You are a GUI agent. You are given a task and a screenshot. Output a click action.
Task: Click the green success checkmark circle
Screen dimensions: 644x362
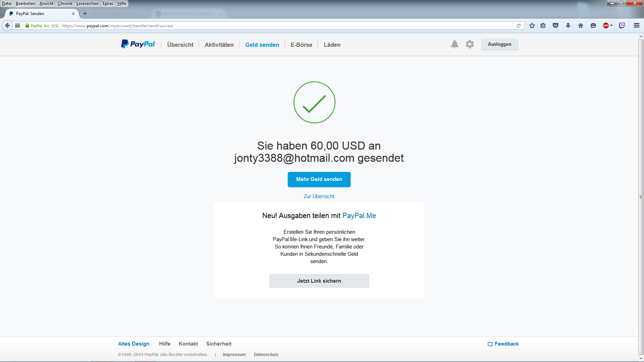pyautogui.click(x=314, y=102)
